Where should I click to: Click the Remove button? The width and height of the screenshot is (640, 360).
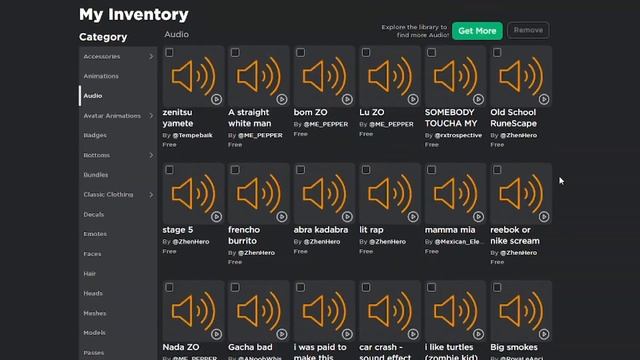tap(528, 30)
